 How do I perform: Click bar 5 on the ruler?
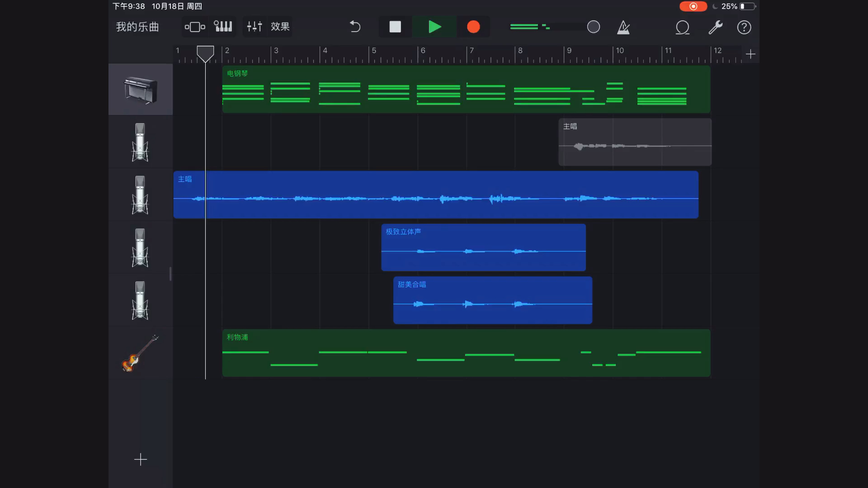click(374, 51)
